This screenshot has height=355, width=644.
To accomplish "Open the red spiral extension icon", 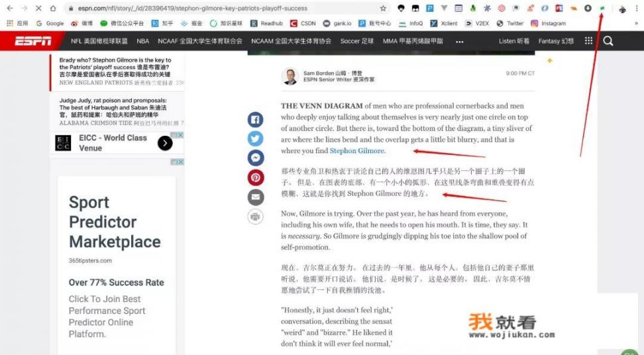I will click(x=502, y=8).
